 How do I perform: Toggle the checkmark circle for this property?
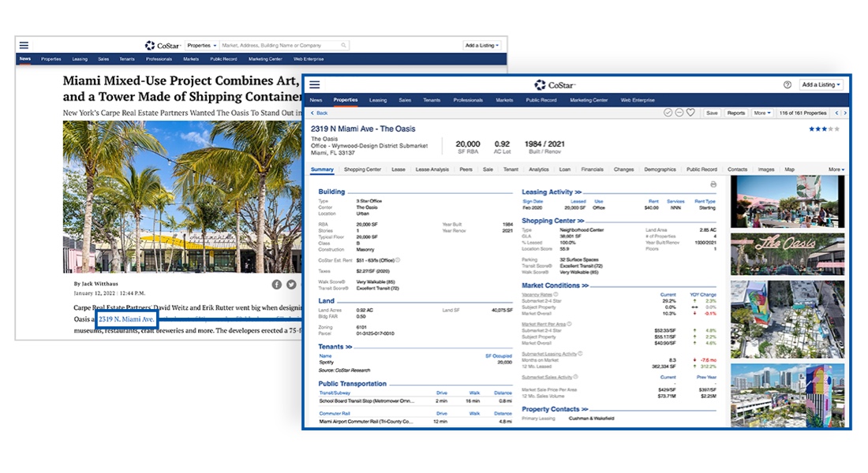668,113
